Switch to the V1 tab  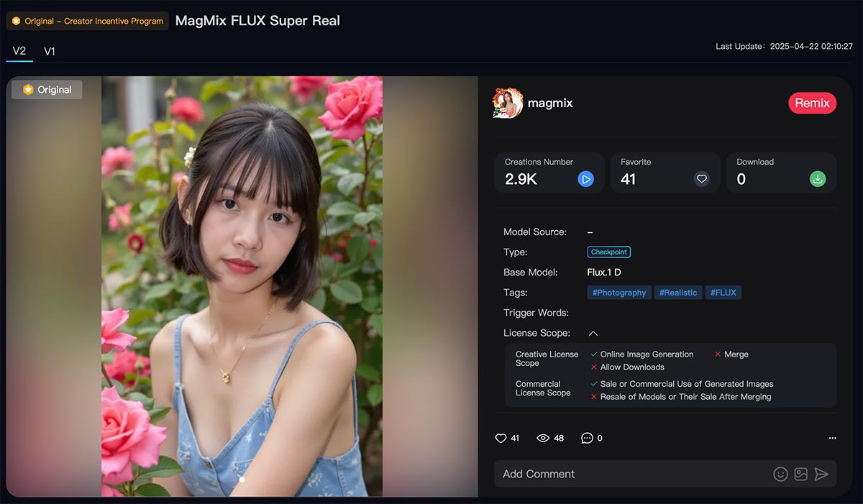coord(50,51)
